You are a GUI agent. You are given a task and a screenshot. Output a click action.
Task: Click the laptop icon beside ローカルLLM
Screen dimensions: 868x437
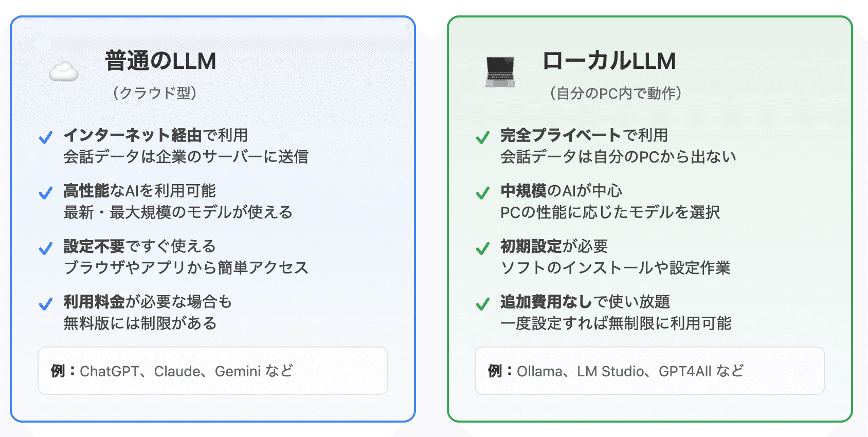tap(500, 72)
